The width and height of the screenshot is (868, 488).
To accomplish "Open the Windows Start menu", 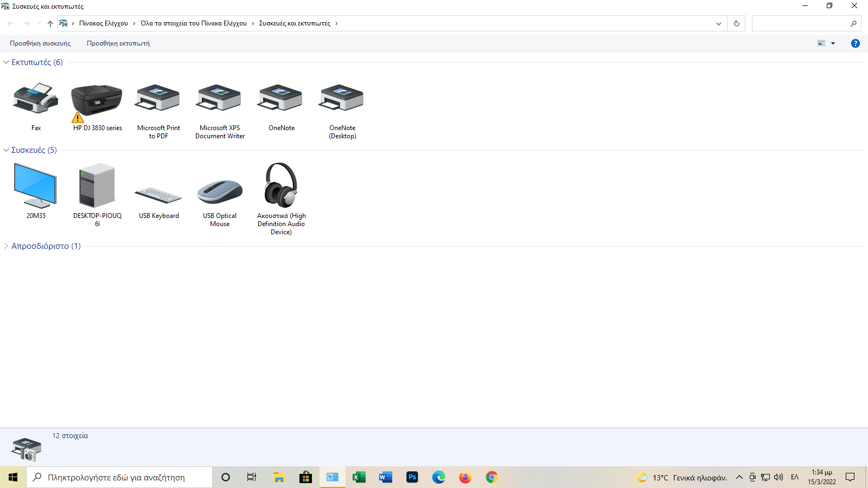I will [x=13, y=477].
